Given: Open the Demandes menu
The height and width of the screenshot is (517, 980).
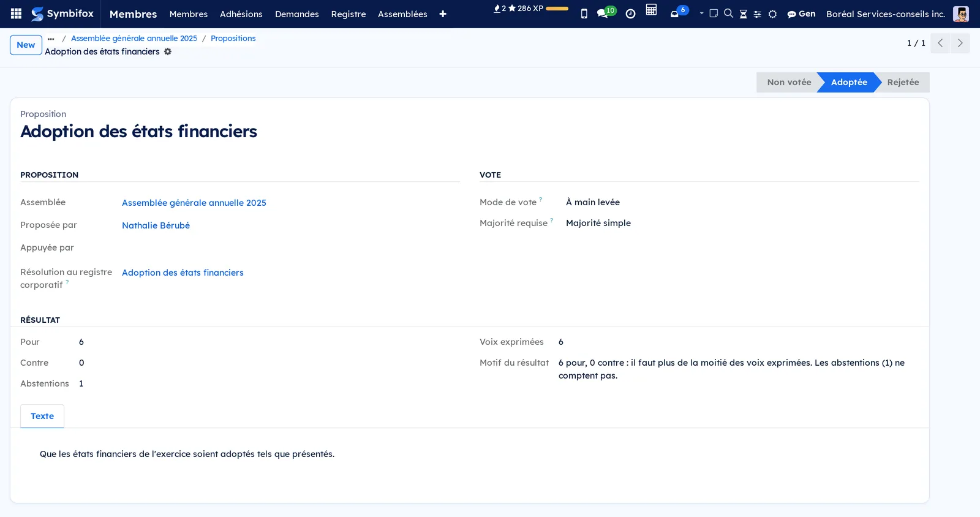Looking at the screenshot, I should coord(297,14).
